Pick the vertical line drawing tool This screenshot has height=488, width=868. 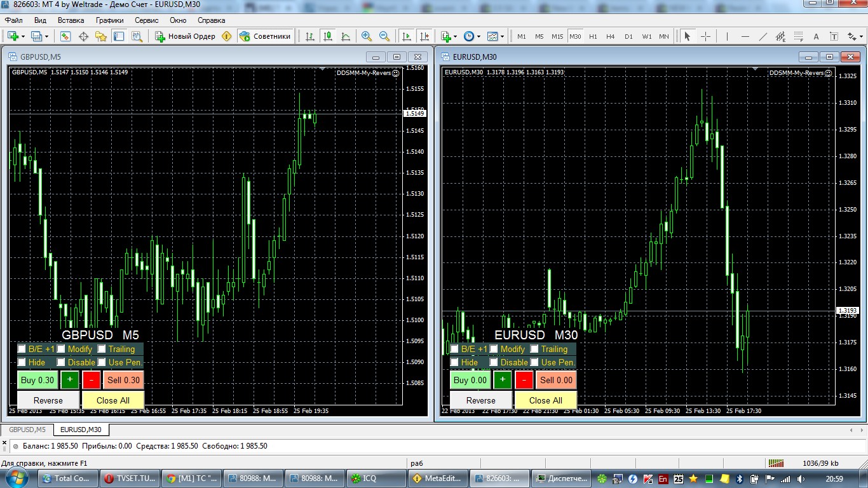[x=728, y=36]
